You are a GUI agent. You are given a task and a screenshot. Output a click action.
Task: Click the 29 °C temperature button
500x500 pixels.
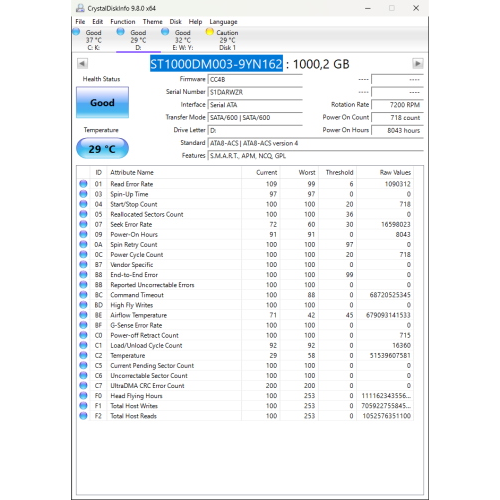[102, 148]
